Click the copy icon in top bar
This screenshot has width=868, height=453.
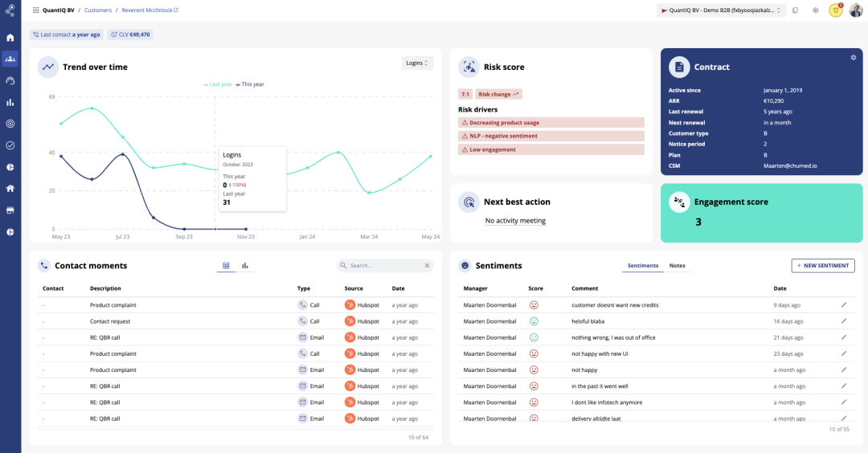[796, 10]
